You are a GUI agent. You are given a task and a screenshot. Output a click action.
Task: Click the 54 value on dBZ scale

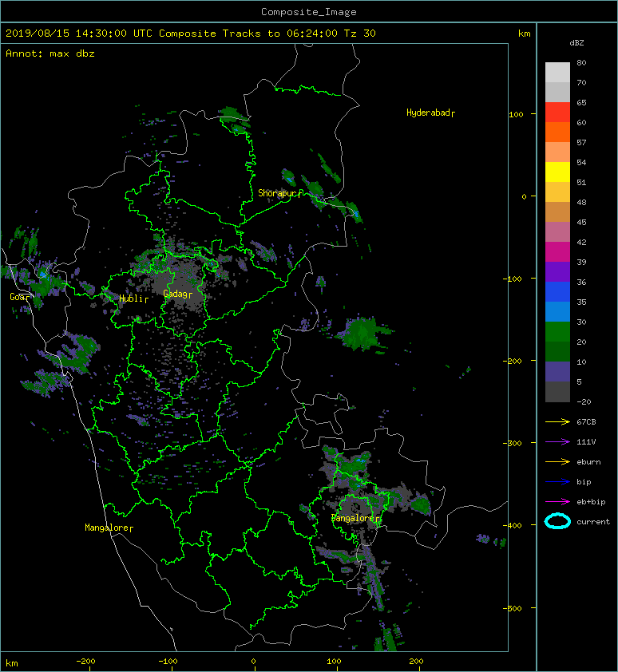(581, 163)
